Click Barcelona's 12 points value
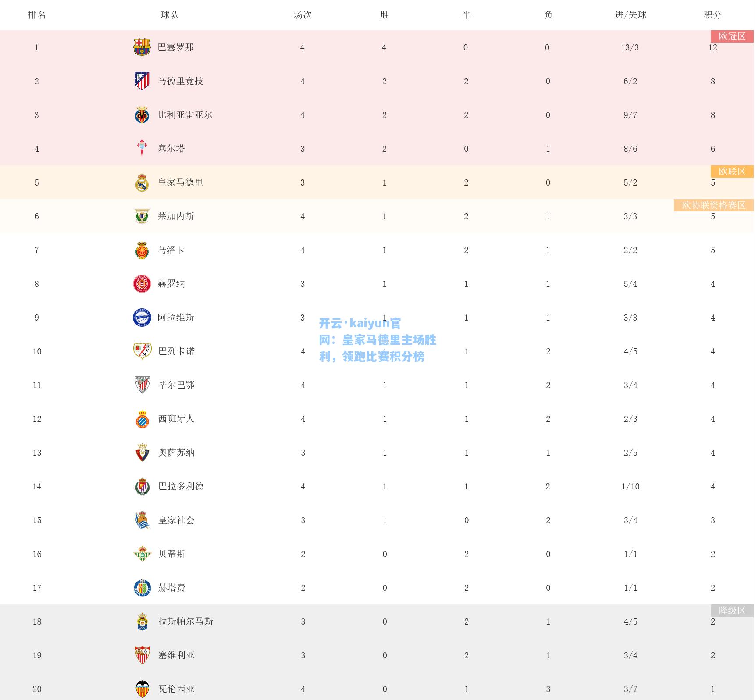The image size is (755, 700). 713,48
